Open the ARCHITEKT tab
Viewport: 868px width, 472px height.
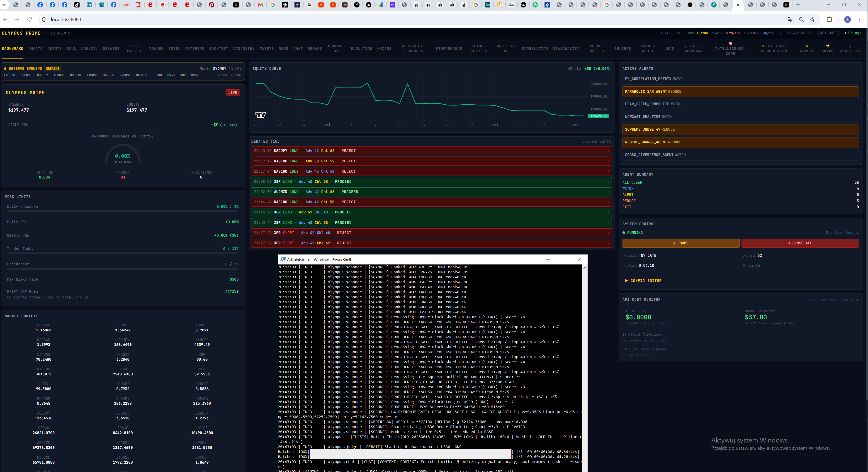(851, 49)
